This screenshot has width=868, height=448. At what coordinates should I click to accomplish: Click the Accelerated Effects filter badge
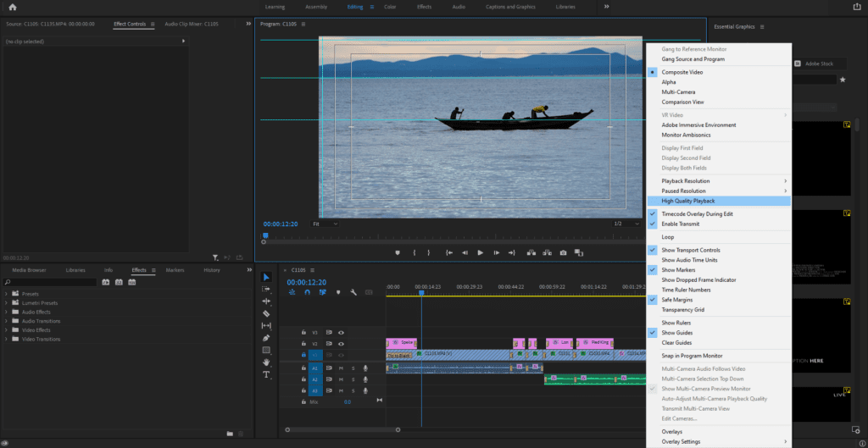point(105,282)
